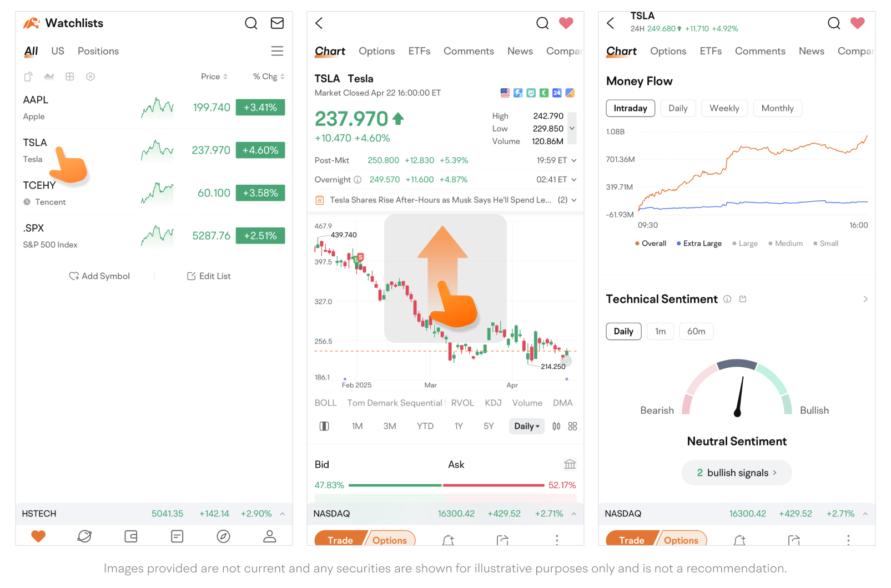This screenshot has height=588, width=891.
Task: Click the search icon in Watchlists header
Action: (251, 23)
